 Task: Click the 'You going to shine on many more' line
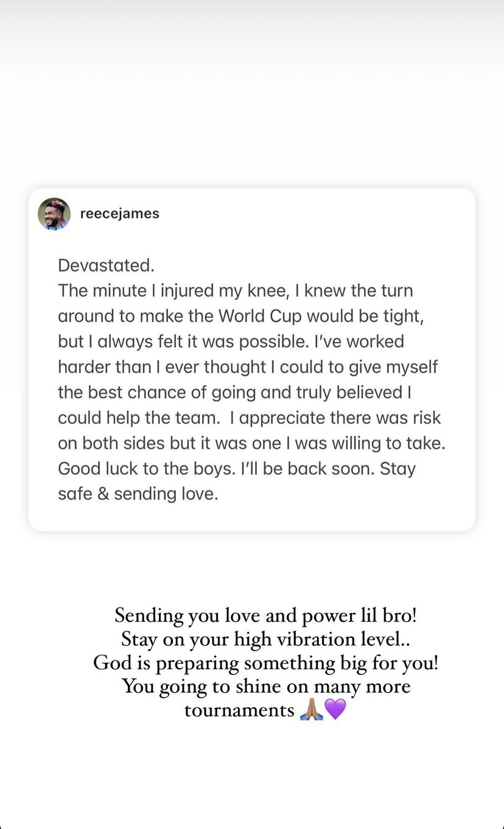pyautogui.click(x=266, y=686)
